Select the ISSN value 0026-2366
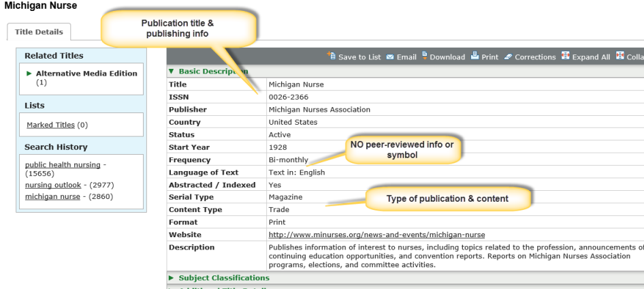644x289 pixels. click(289, 97)
